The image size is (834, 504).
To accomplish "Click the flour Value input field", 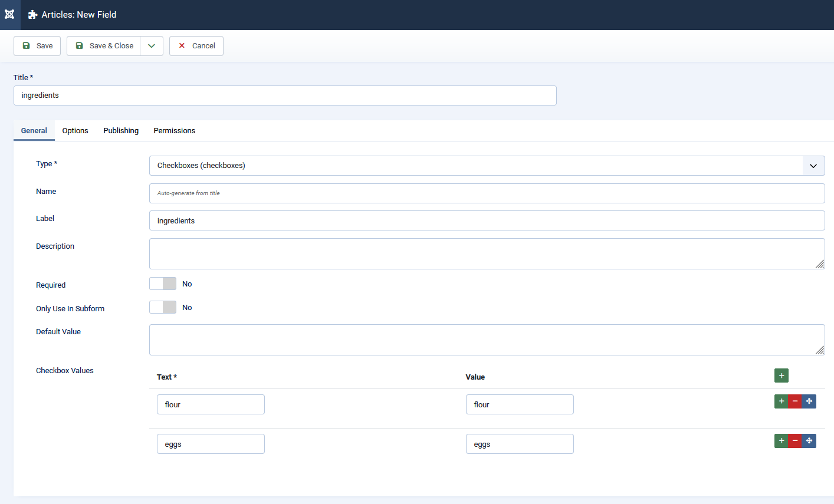I will (x=520, y=404).
